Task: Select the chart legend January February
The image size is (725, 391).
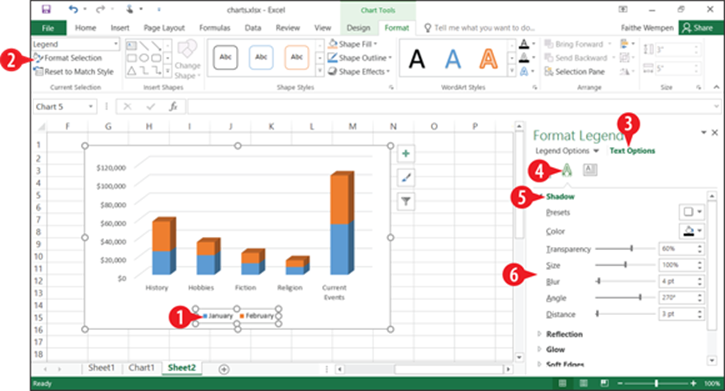Action: 237,316
